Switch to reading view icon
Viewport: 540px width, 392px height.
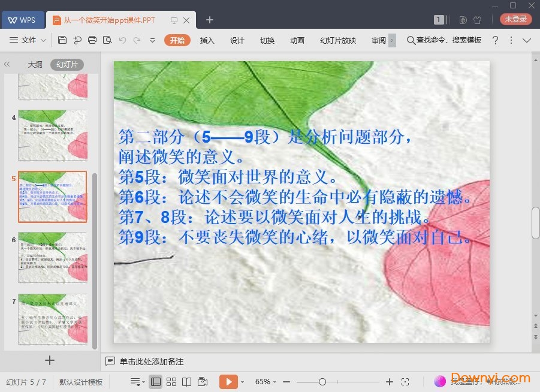(x=187, y=382)
